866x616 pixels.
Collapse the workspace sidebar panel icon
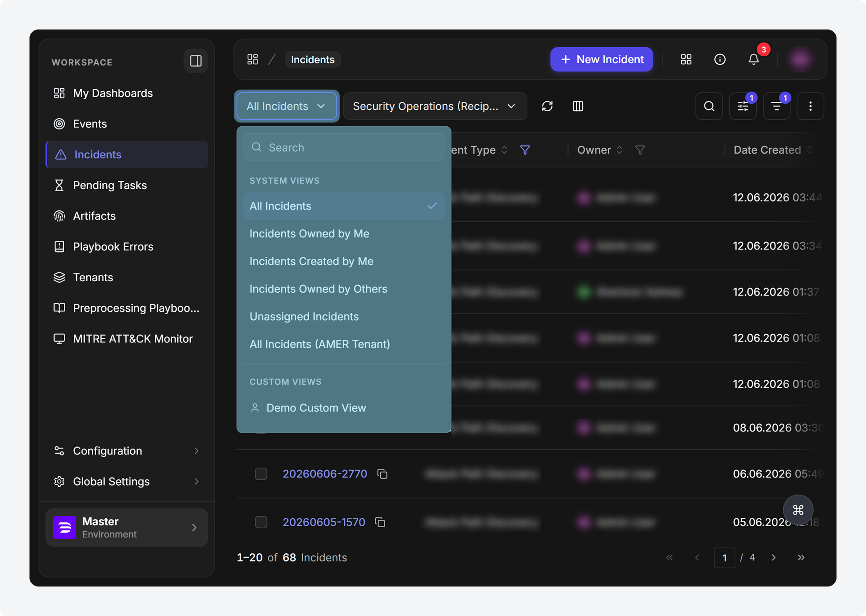tap(196, 61)
